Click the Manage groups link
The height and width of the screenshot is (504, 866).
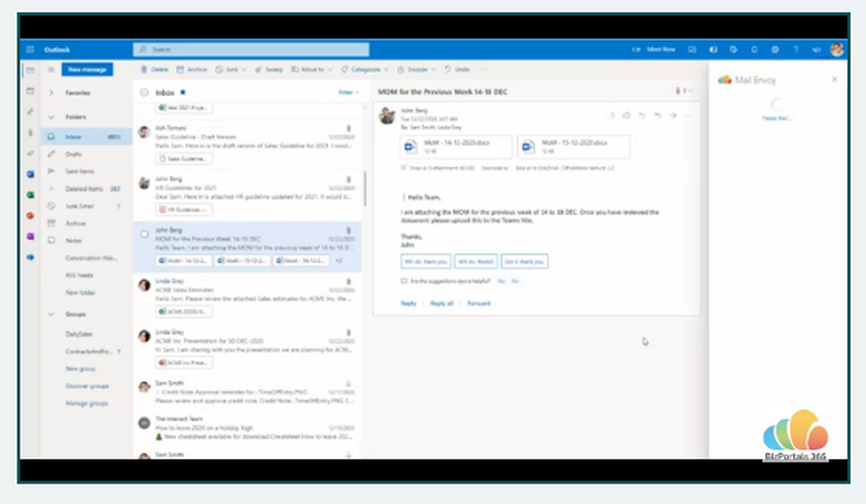point(86,404)
